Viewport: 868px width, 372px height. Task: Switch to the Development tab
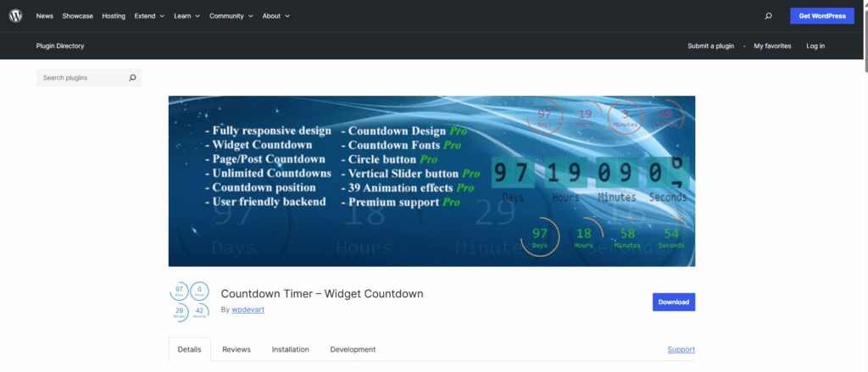pos(353,350)
